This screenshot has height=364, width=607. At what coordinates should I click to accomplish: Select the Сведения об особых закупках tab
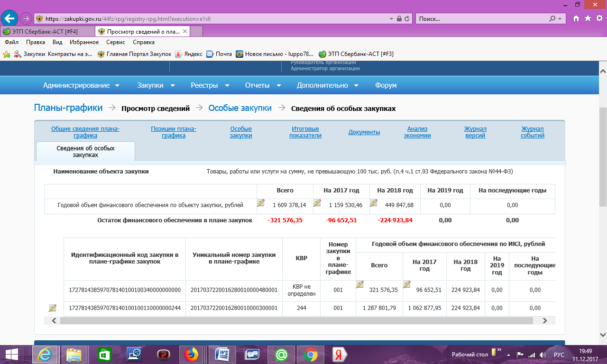coord(86,152)
